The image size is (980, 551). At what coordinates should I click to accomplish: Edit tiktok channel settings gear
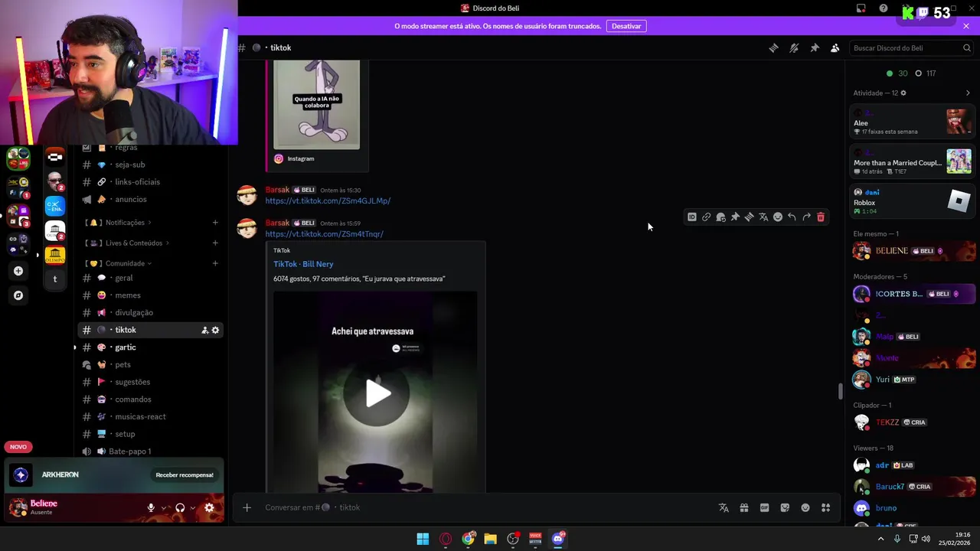[x=215, y=330]
